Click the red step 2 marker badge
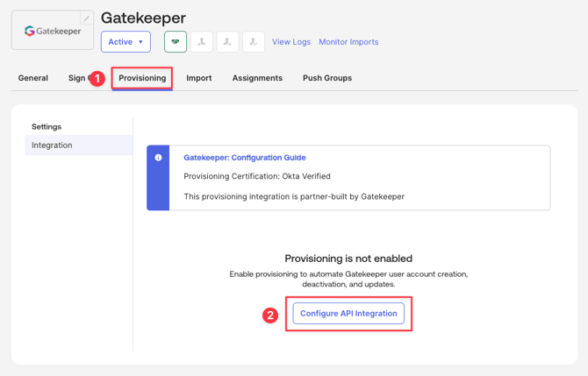Screen dimensions: 588x376 click(270, 315)
